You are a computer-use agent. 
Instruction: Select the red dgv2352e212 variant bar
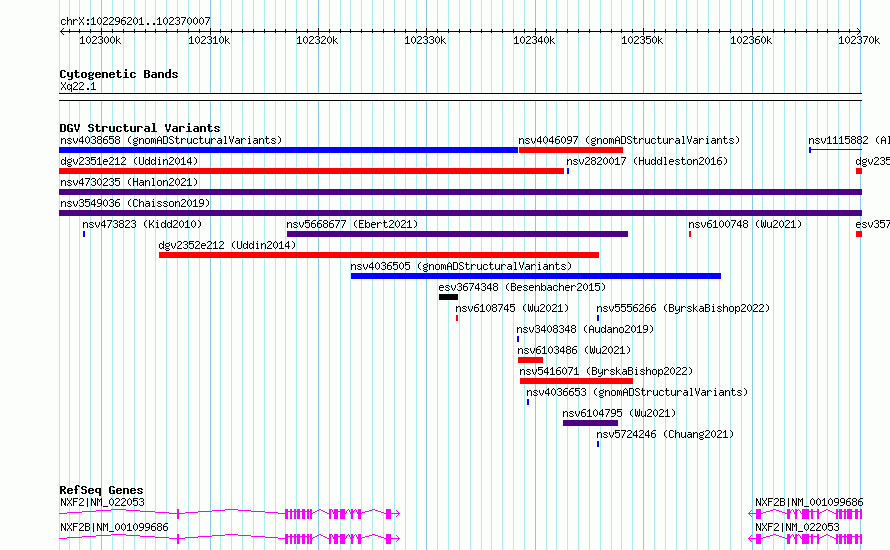point(379,255)
